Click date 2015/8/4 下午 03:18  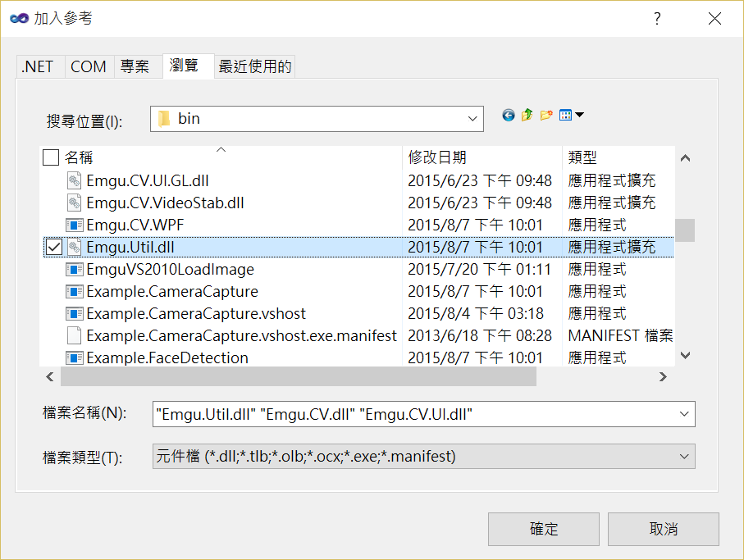[x=476, y=313]
